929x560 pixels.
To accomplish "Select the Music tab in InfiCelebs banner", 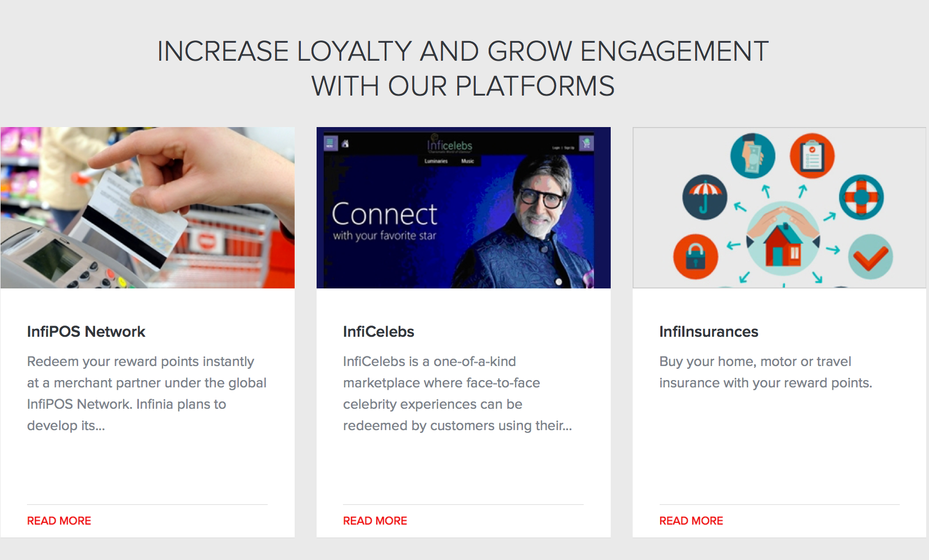I will pos(468,161).
